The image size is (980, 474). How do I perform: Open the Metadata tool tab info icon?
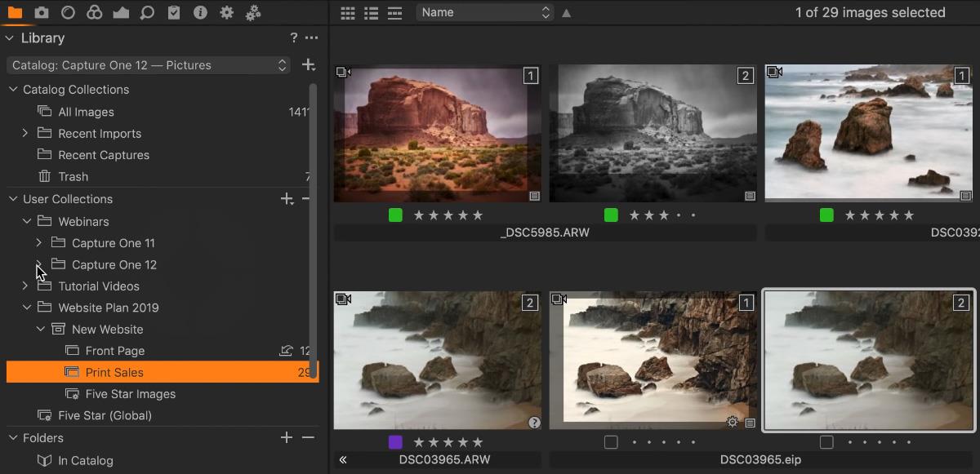click(x=200, y=12)
